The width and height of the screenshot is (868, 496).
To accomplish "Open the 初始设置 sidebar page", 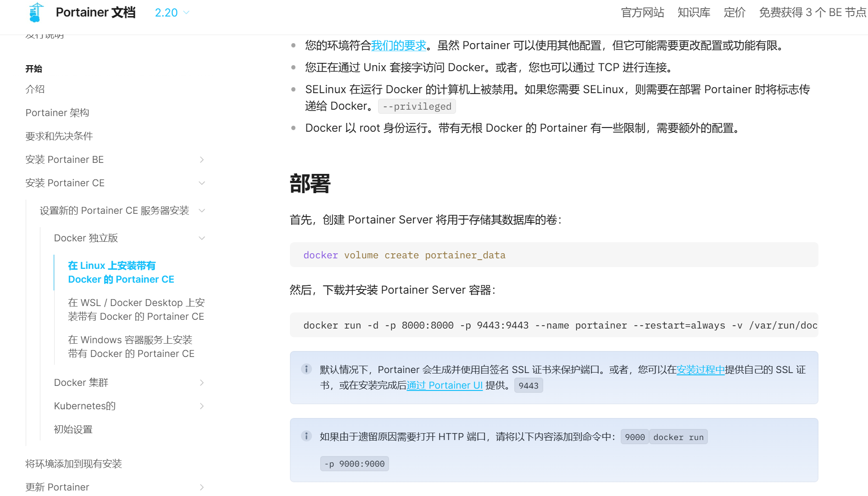I will pos(72,429).
